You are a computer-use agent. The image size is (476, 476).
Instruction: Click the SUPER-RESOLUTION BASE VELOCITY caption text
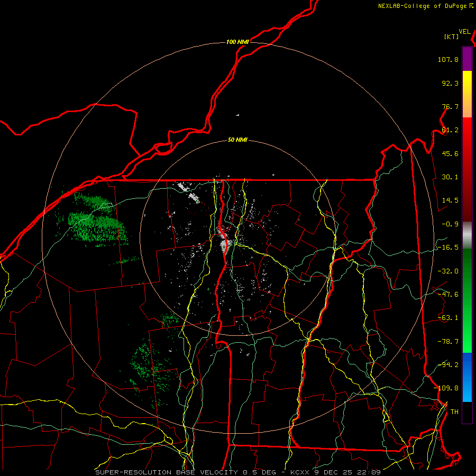click(x=167, y=472)
